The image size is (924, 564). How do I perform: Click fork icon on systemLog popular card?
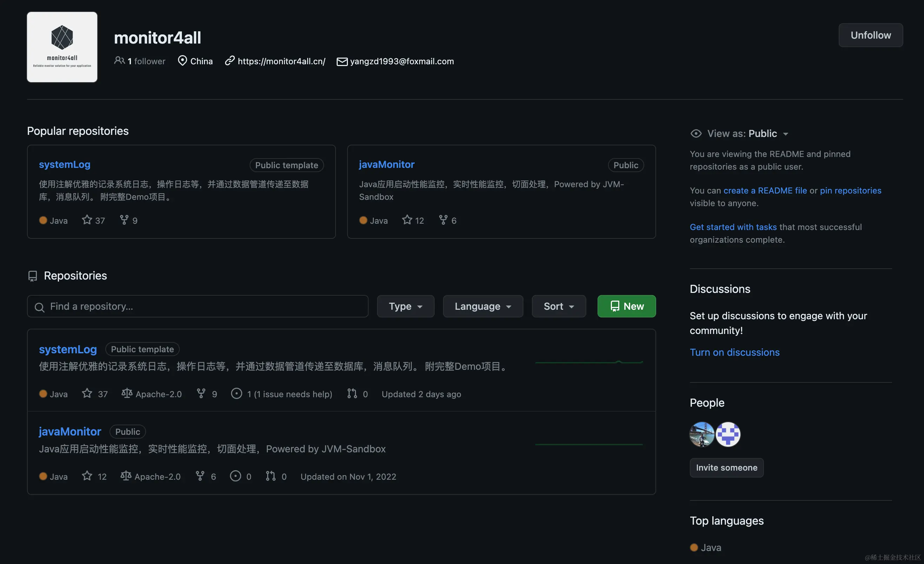(x=124, y=220)
